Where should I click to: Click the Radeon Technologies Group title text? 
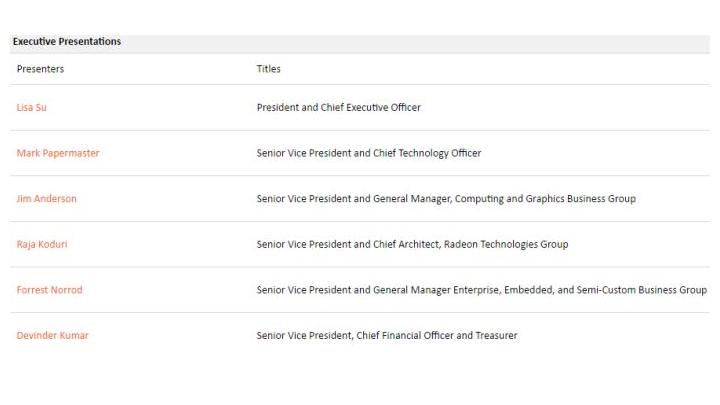click(x=412, y=244)
